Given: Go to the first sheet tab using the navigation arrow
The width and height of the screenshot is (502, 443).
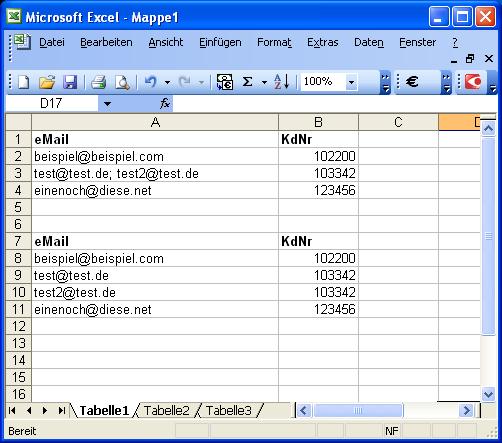Looking at the screenshot, I should 12,410.
